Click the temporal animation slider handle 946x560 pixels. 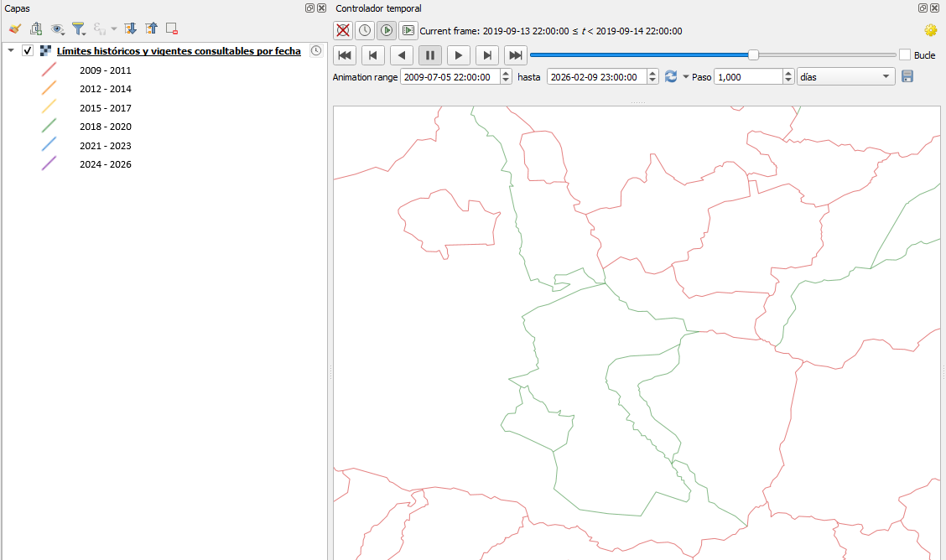(x=753, y=55)
